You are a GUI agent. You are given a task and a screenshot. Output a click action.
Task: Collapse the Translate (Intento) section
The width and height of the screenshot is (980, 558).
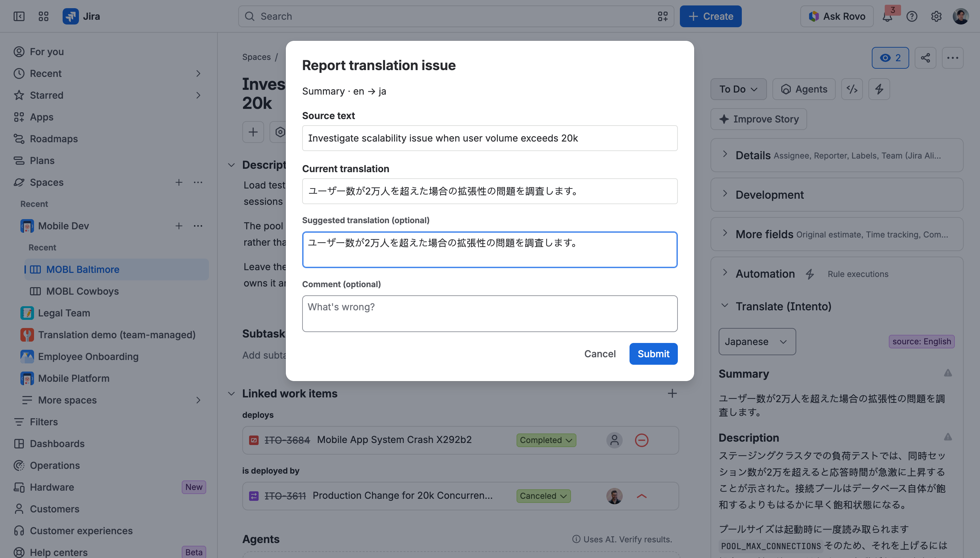(x=724, y=306)
